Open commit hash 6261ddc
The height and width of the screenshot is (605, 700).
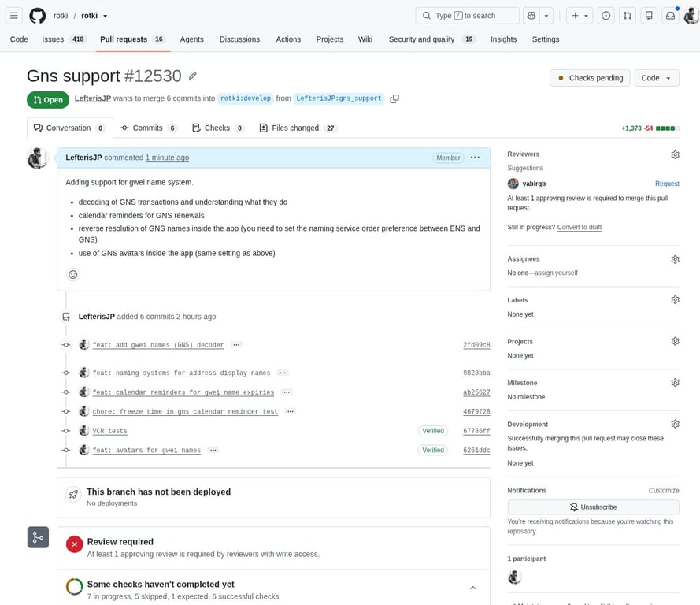[476, 450]
